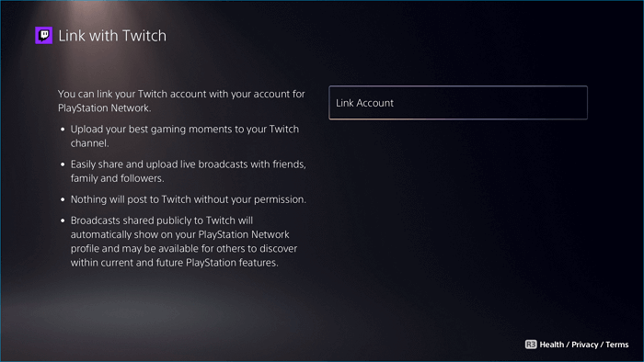Click the word channel under first bullet
Viewport: 644px width, 362px height.
pos(89,143)
